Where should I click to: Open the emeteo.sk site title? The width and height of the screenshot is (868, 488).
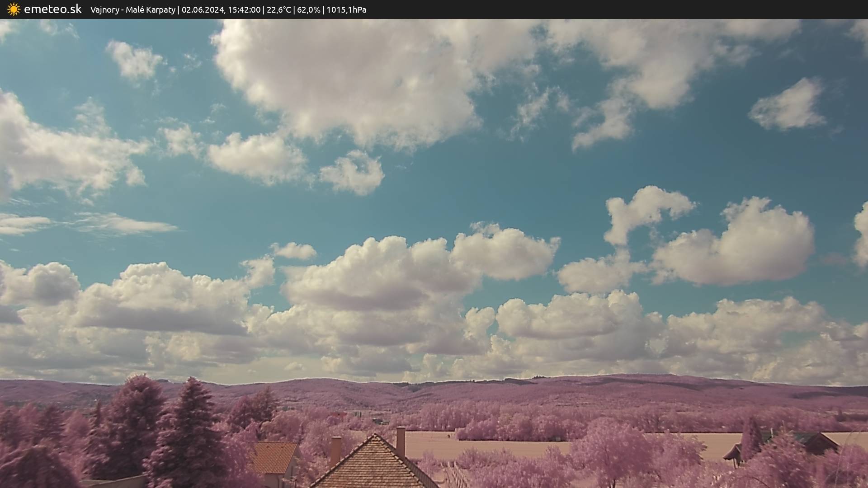[x=52, y=9]
